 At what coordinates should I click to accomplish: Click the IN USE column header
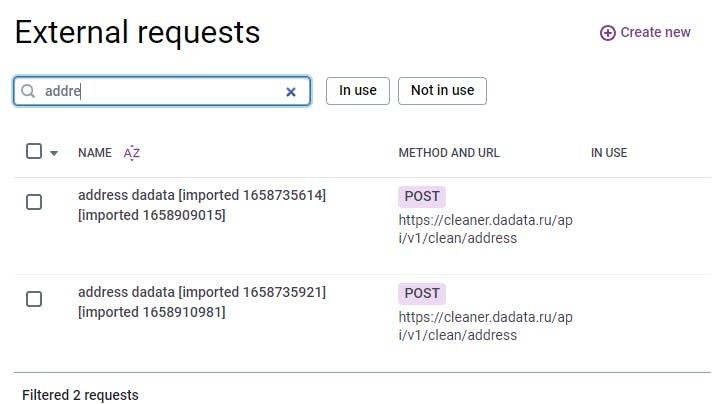(x=609, y=153)
